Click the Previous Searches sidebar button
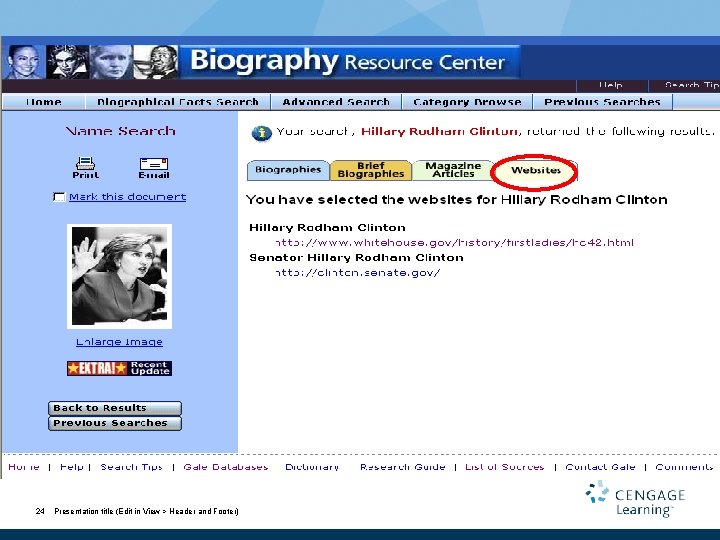720x540 pixels. (115, 423)
